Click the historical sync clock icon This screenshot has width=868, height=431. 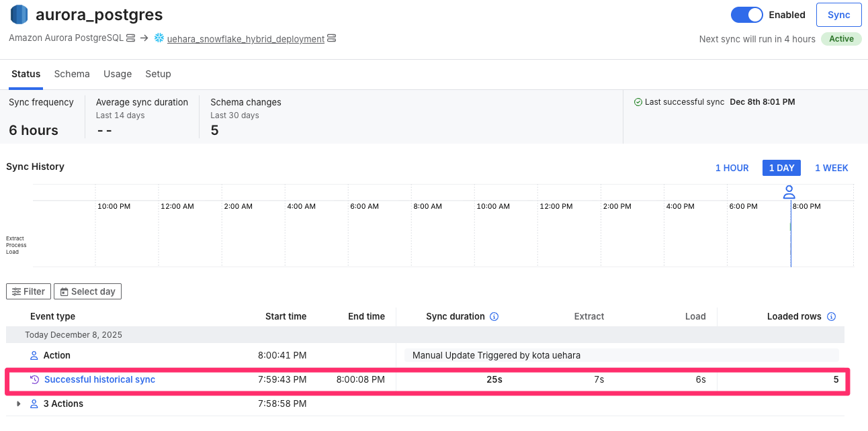pyautogui.click(x=35, y=380)
